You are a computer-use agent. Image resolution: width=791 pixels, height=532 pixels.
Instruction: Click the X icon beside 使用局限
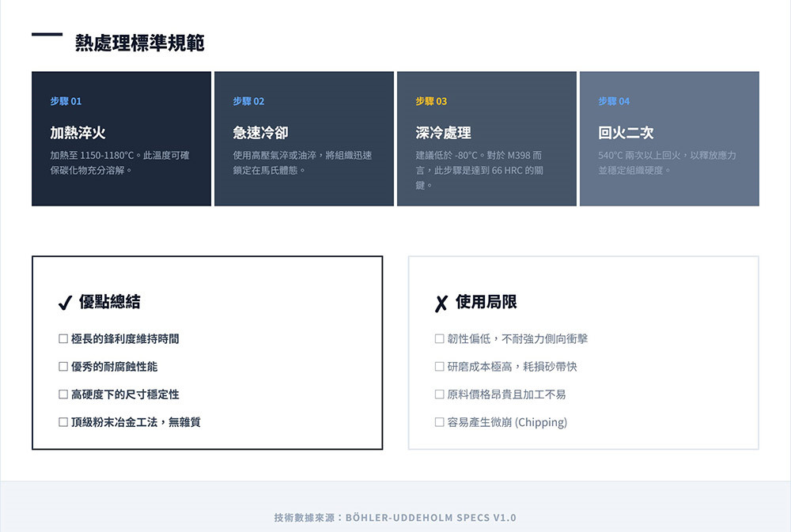pyautogui.click(x=441, y=303)
